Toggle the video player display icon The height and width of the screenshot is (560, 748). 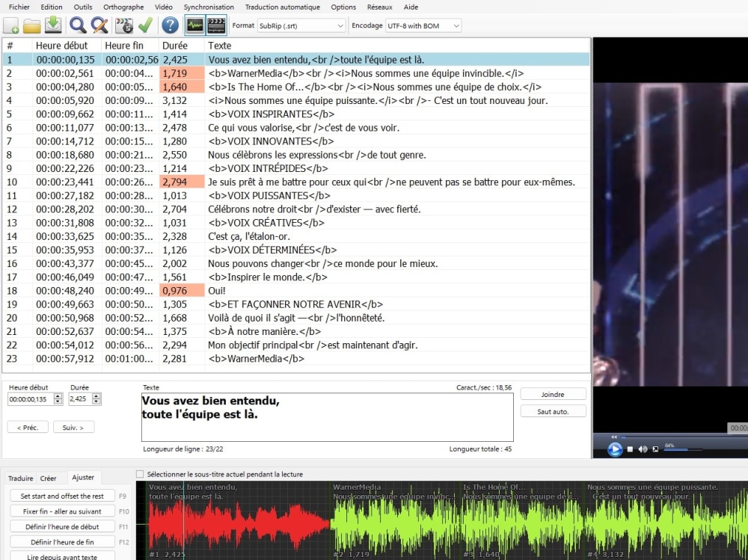coord(216,25)
